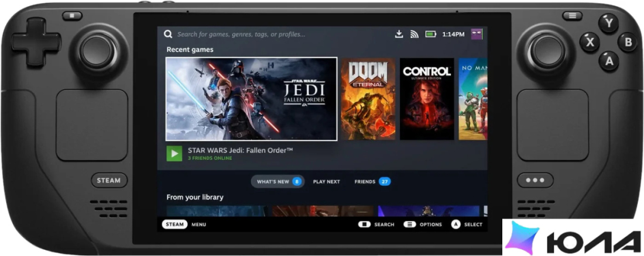The height and width of the screenshot is (256, 644).
Task: Select the Star Wars Jedi Fallen Order banner
Action: pyautogui.click(x=251, y=99)
